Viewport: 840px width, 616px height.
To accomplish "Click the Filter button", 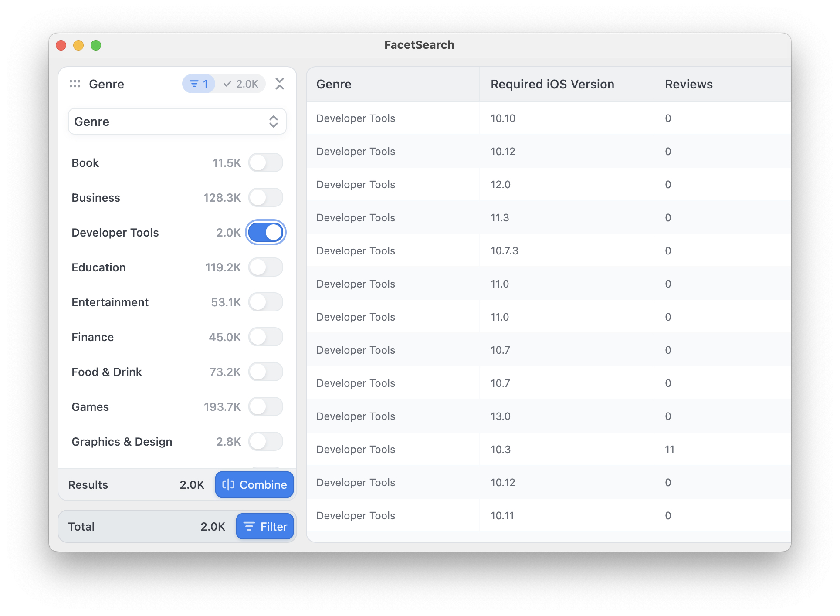I will click(x=265, y=526).
